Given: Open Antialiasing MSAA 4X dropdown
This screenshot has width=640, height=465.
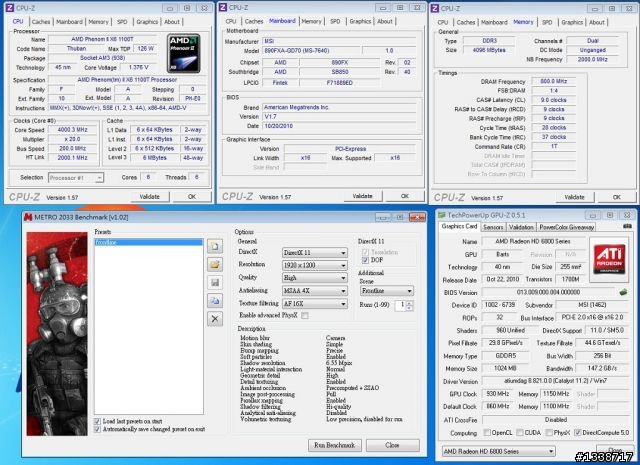Looking at the screenshot, I should (x=315, y=291).
